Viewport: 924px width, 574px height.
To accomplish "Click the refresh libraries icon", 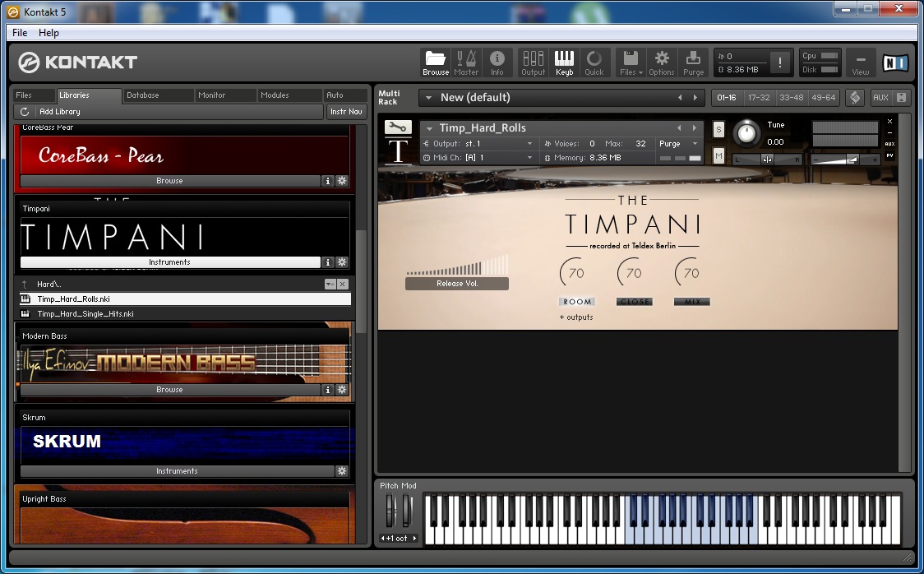I will point(24,111).
